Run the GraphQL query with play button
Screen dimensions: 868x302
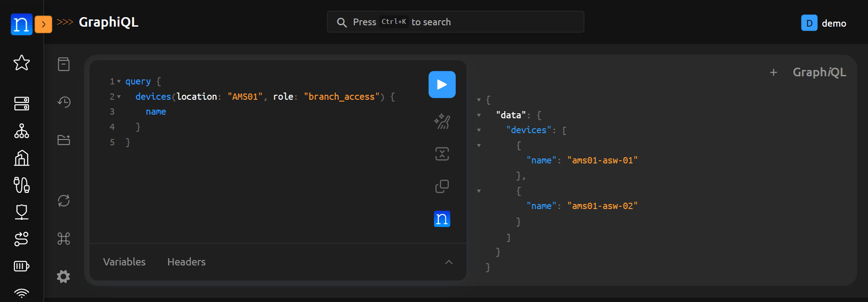pos(442,84)
